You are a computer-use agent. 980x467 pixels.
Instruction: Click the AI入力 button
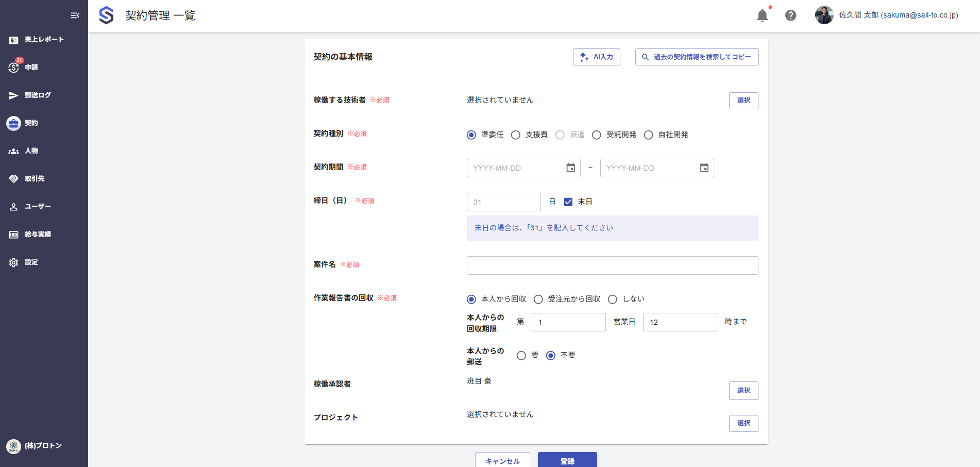pos(596,57)
